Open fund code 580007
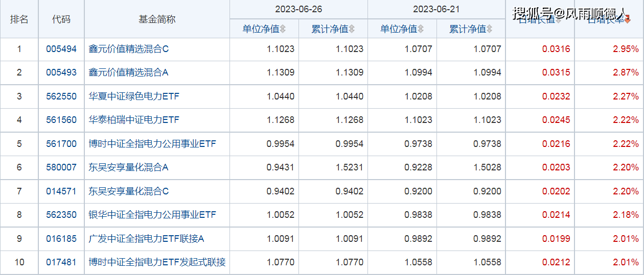The image size is (644, 275). (61, 167)
